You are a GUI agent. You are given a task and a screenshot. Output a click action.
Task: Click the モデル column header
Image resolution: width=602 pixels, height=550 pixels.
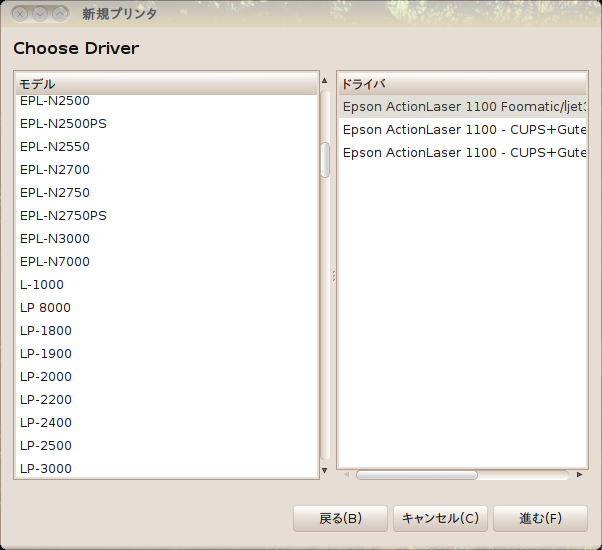point(167,84)
